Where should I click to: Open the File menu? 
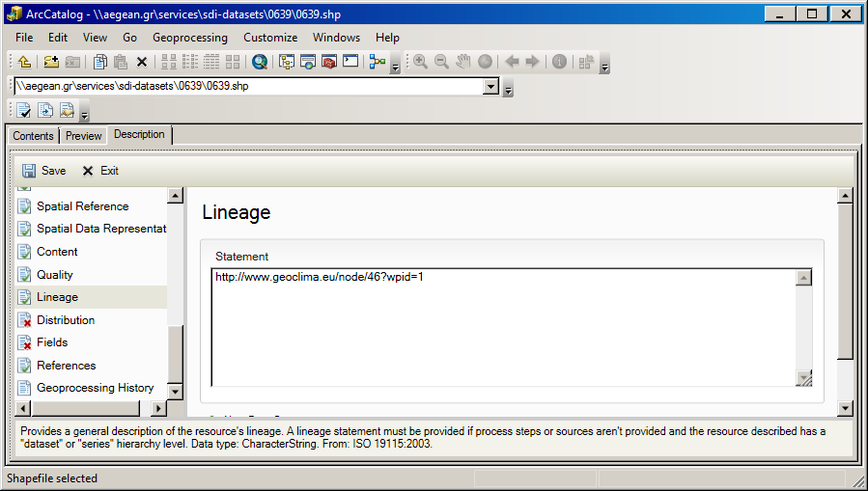tap(24, 38)
